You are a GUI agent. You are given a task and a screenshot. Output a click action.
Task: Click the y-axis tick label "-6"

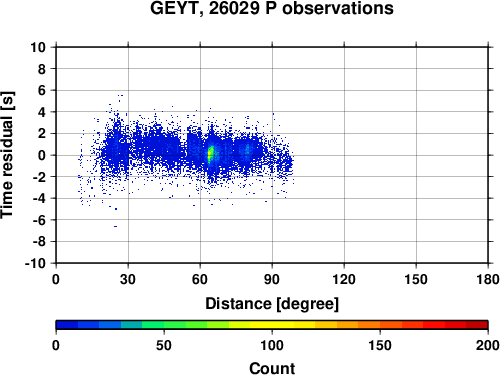click(x=39, y=220)
